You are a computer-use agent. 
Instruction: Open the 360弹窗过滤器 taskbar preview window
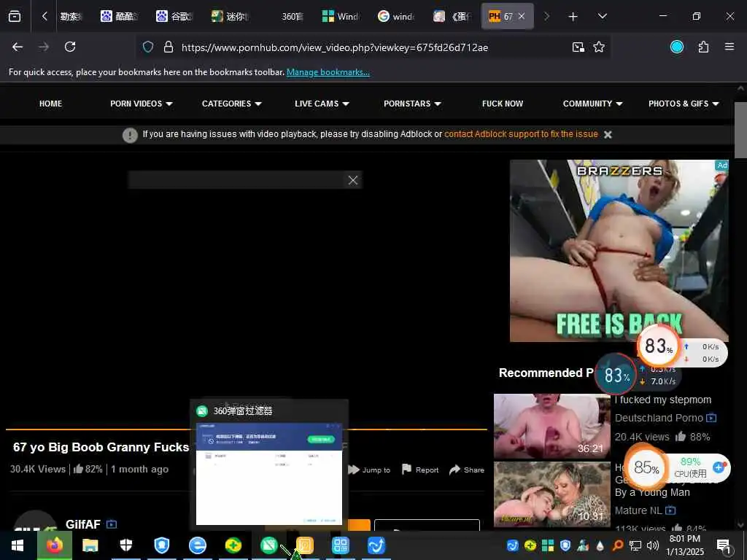[x=269, y=464]
